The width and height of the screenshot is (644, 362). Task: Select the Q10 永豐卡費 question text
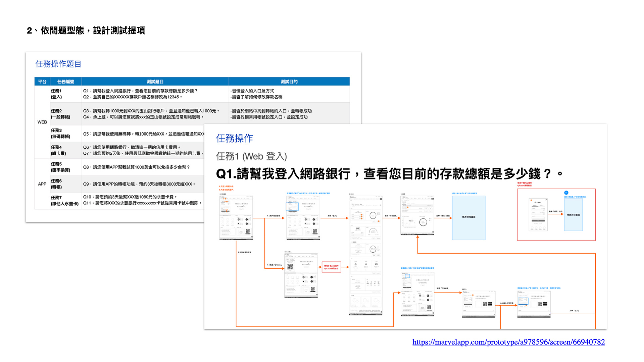point(130,197)
